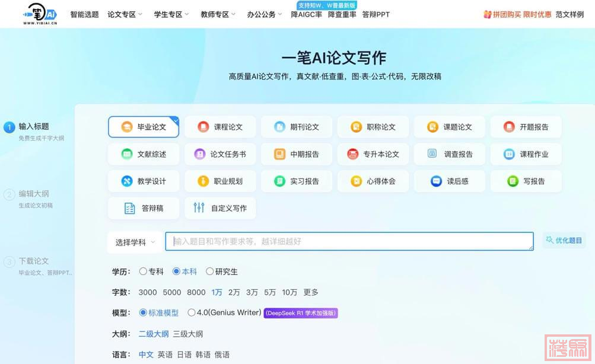Viewport: 595px width, 364px height.
Task: Choose the 4.0 (Genius Writer) model option
Action: (x=192, y=312)
